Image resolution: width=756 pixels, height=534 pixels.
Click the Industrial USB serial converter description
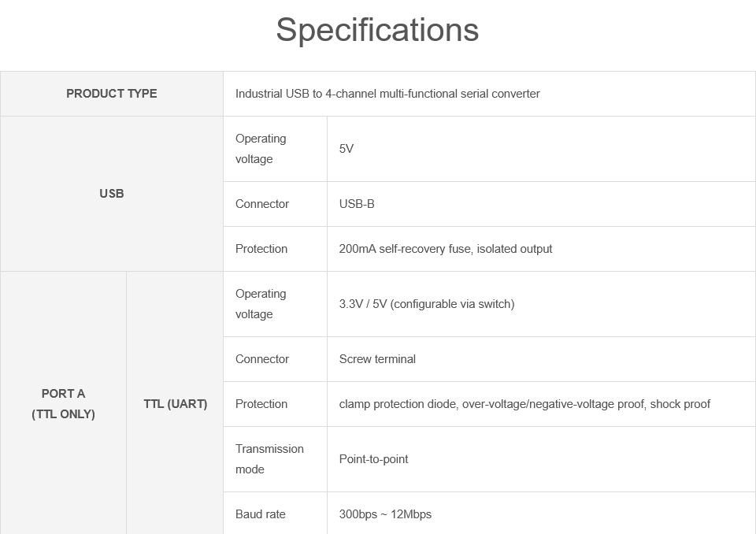[x=387, y=94]
